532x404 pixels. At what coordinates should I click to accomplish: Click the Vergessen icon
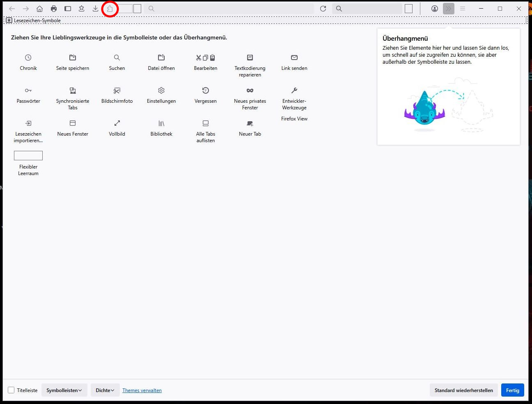[x=206, y=90]
